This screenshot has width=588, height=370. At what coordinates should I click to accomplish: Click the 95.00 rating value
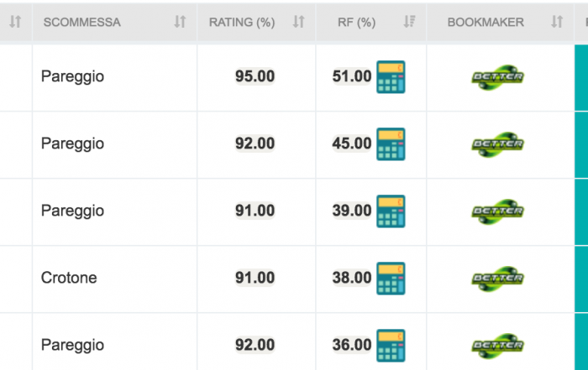pyautogui.click(x=255, y=76)
